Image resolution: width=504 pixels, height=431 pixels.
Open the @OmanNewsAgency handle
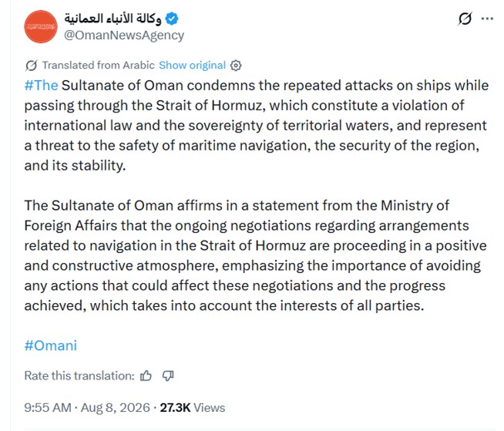click(124, 35)
